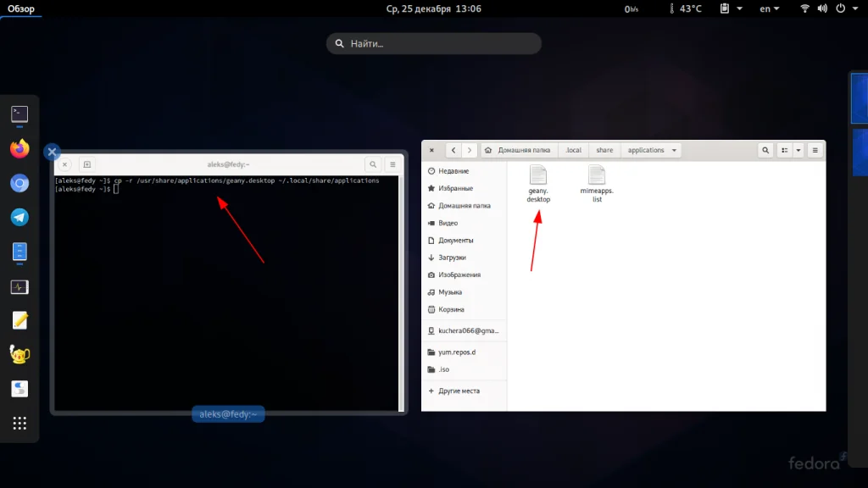Show all applications grid

click(x=19, y=424)
